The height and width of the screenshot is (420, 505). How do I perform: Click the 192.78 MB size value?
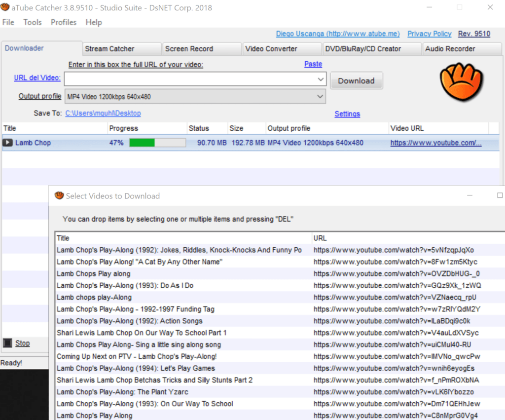pos(248,143)
